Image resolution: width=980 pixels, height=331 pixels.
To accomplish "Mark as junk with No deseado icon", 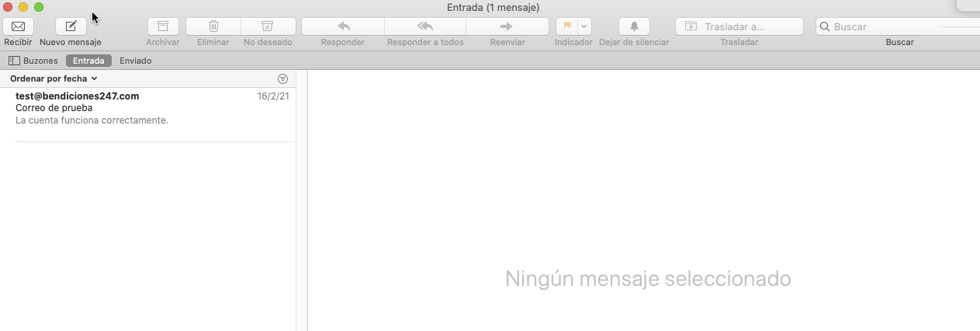I will coord(268,26).
